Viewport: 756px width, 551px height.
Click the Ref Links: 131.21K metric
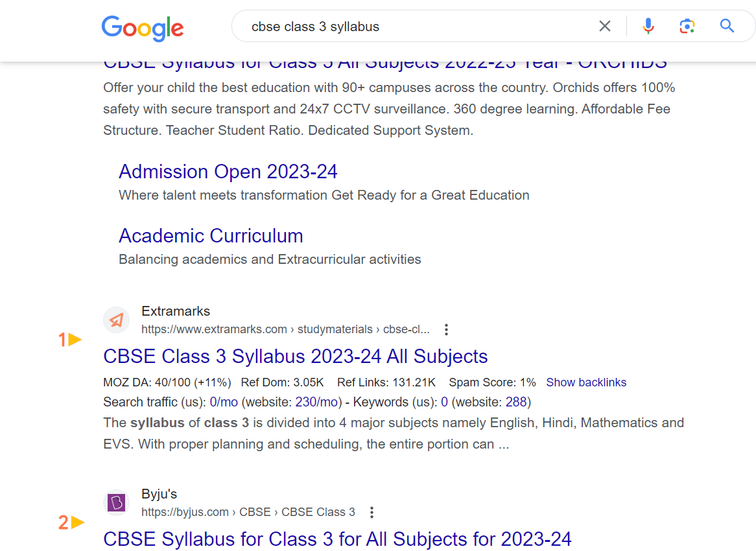coord(386,382)
